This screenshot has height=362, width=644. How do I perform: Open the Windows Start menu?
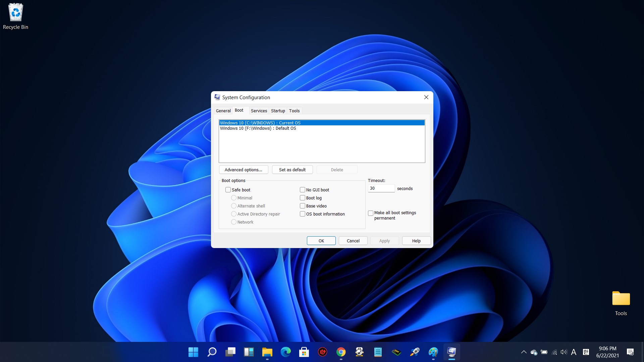click(193, 352)
